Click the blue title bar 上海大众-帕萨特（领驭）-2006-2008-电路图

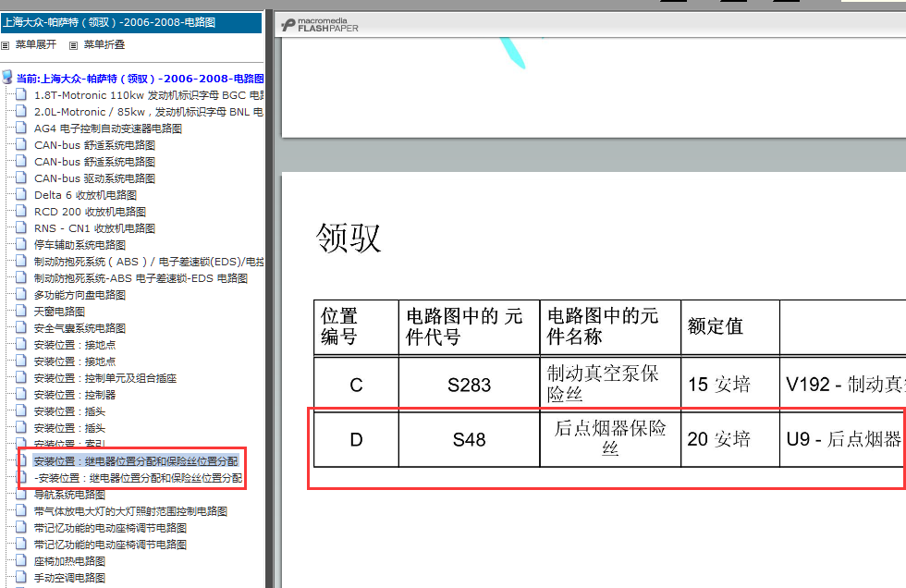(131, 22)
